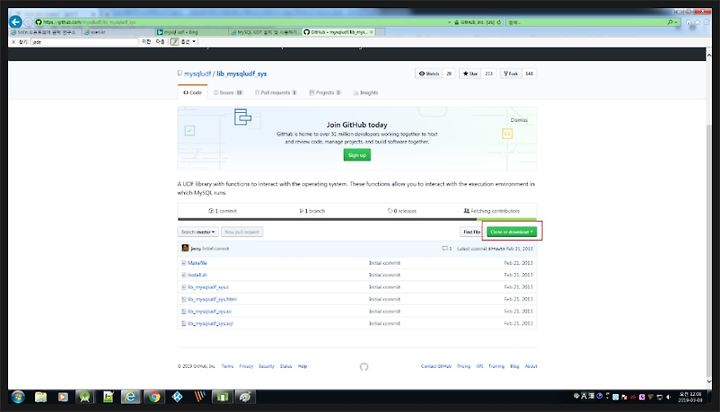Image resolution: width=720 pixels, height=412 pixels.
Task: Select the Projects tab
Action: click(x=325, y=92)
